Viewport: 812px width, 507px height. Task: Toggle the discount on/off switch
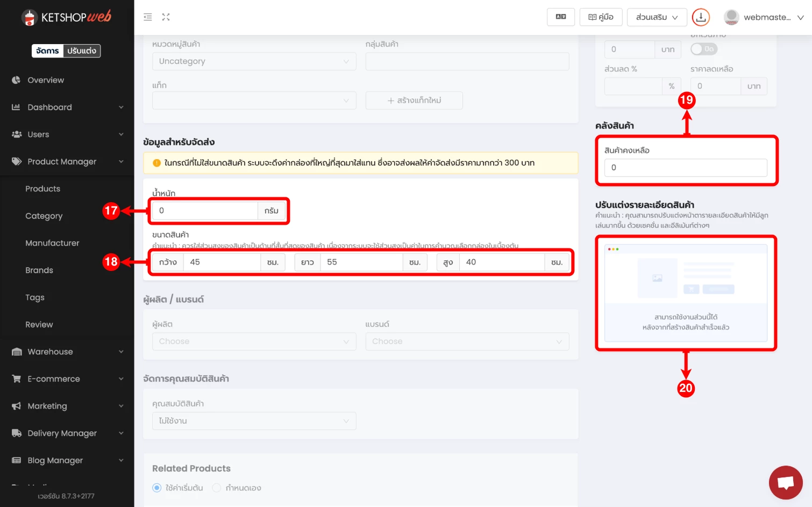click(x=703, y=49)
